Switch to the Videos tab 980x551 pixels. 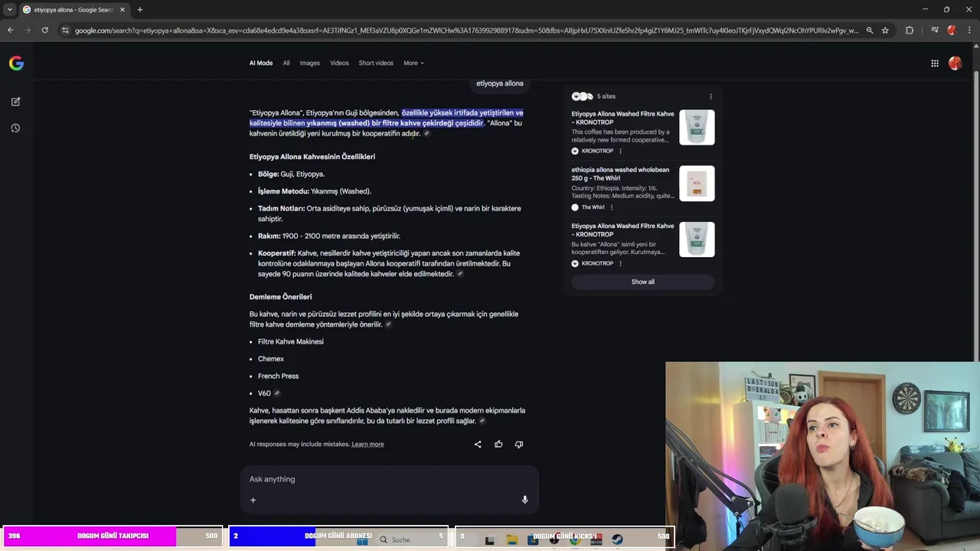point(339,63)
